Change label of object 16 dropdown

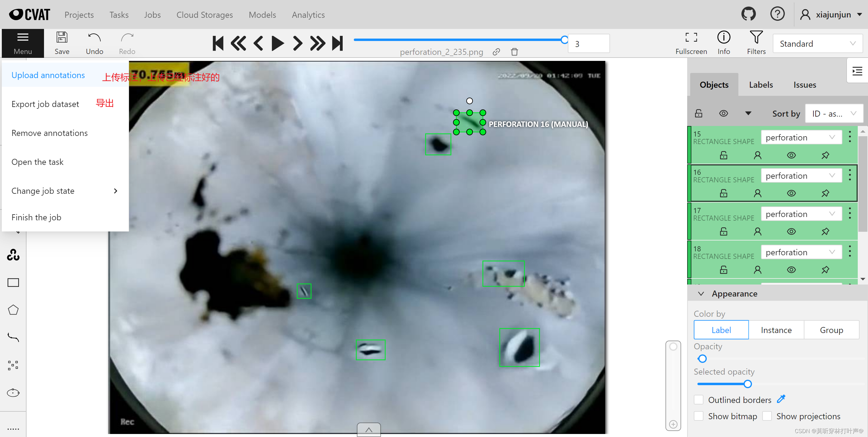(801, 175)
